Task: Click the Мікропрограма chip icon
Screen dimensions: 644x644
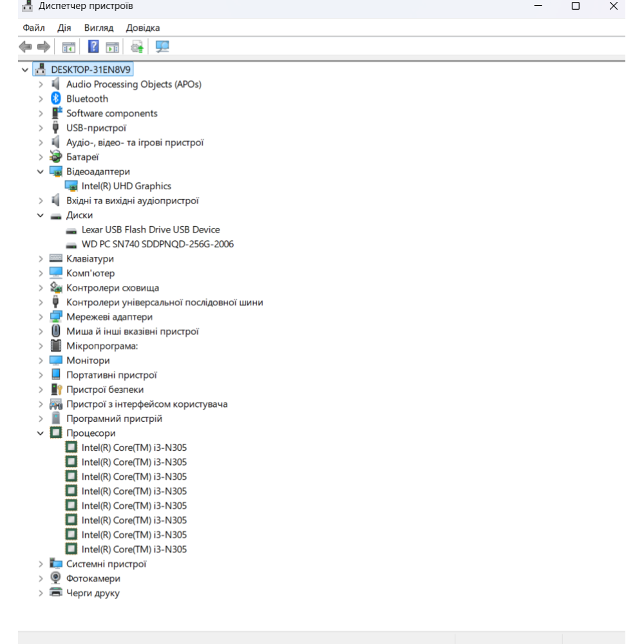Action: point(56,345)
